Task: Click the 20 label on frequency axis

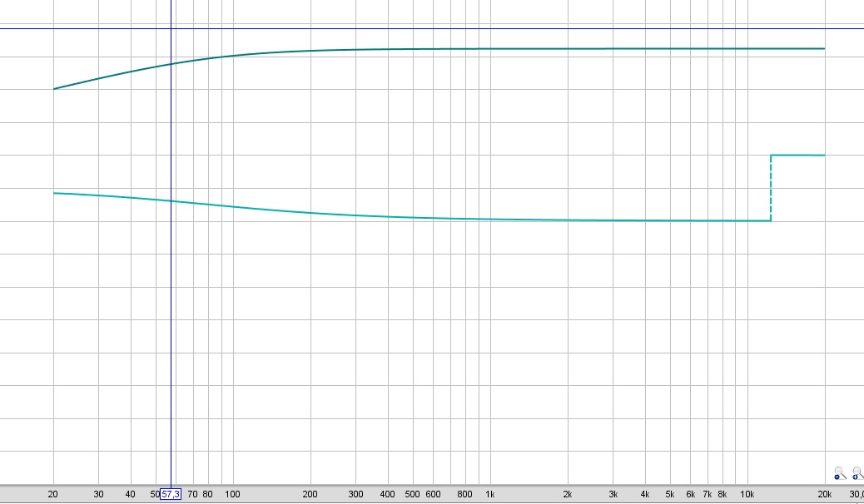Action: click(x=53, y=494)
